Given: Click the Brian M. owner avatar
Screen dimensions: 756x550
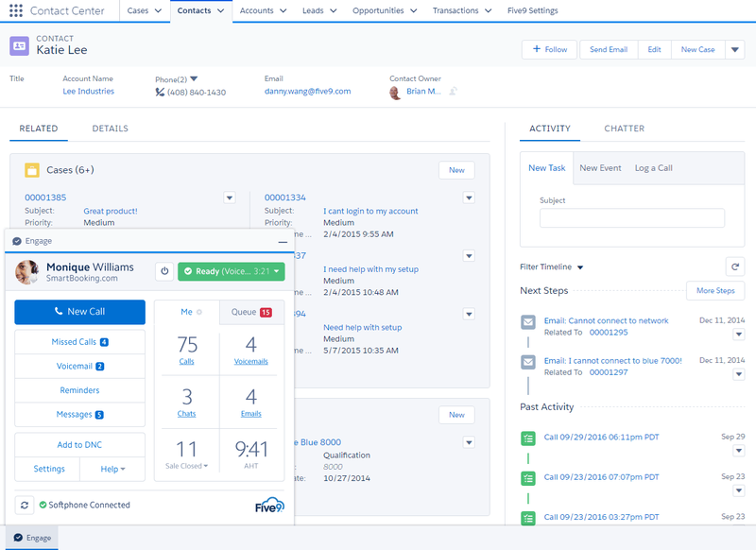Looking at the screenshot, I should coord(395,92).
